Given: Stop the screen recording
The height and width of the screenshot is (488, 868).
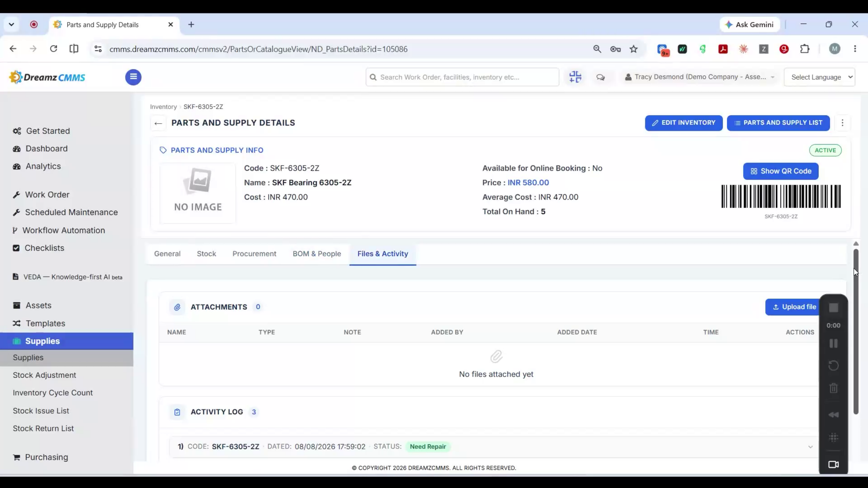Looking at the screenshot, I should 834,308.
